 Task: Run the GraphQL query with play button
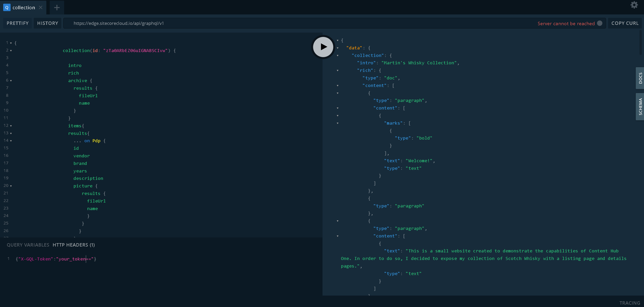323,47
